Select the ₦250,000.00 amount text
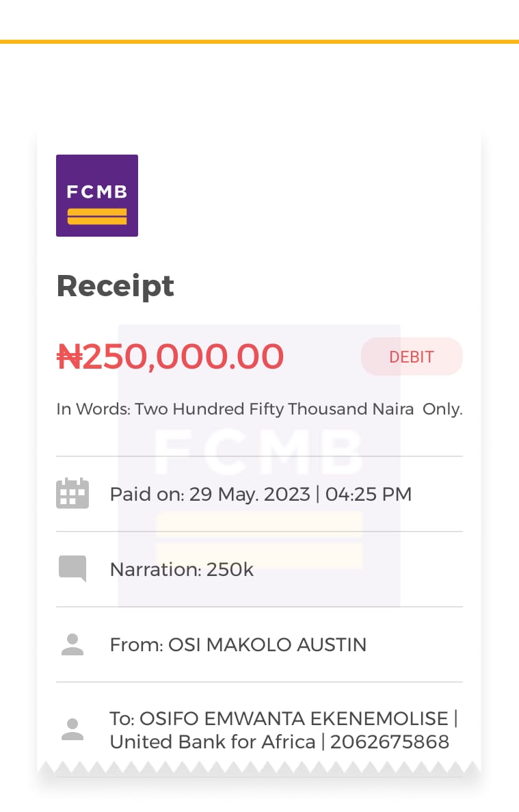 [x=170, y=356]
